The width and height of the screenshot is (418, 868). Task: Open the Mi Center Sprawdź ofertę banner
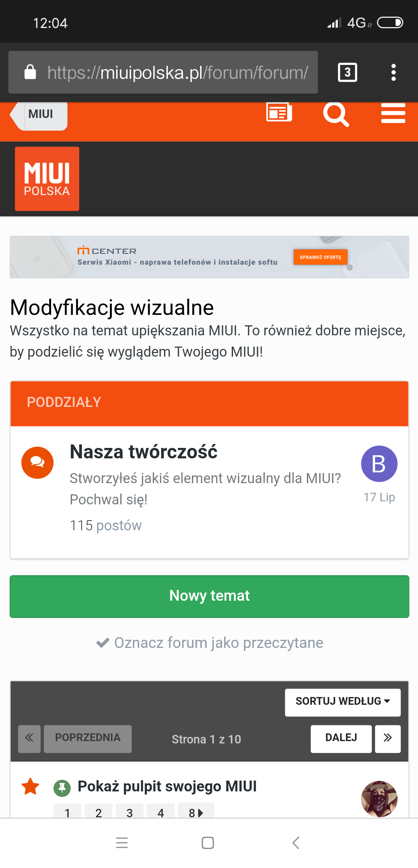(320, 257)
